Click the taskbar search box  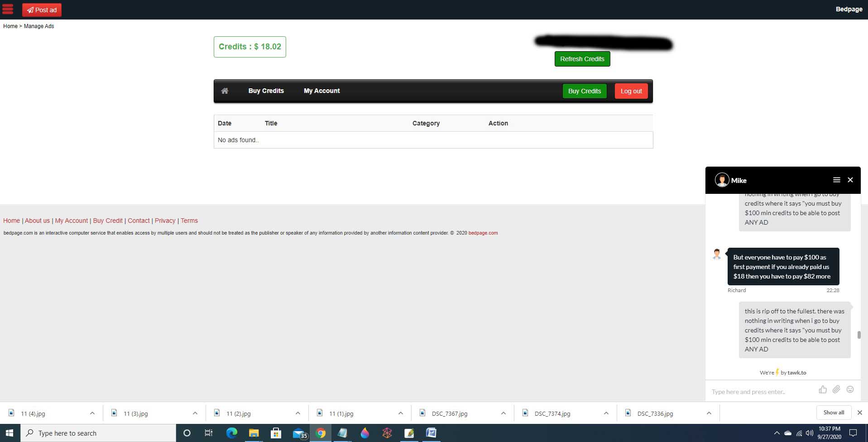coord(98,433)
